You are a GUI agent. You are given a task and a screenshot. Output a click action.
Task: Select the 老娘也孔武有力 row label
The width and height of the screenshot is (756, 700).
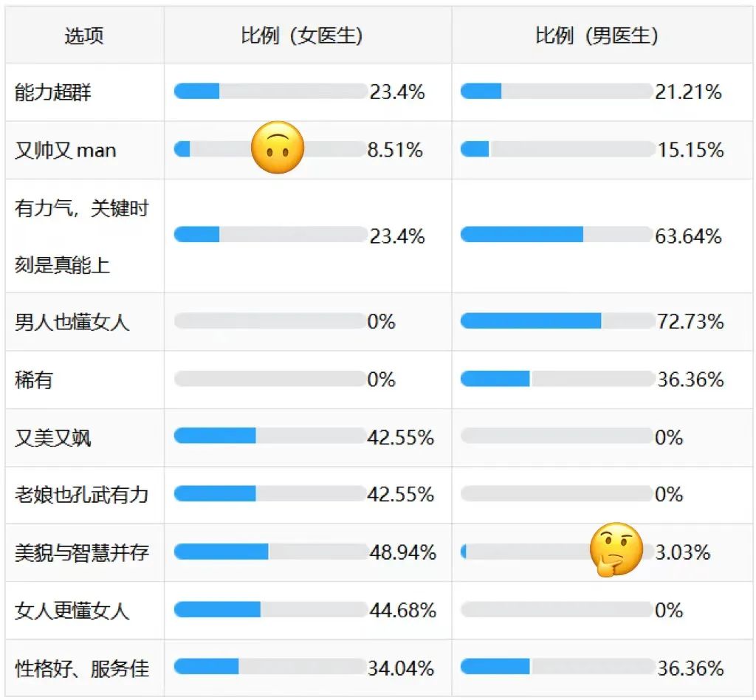tap(82, 495)
